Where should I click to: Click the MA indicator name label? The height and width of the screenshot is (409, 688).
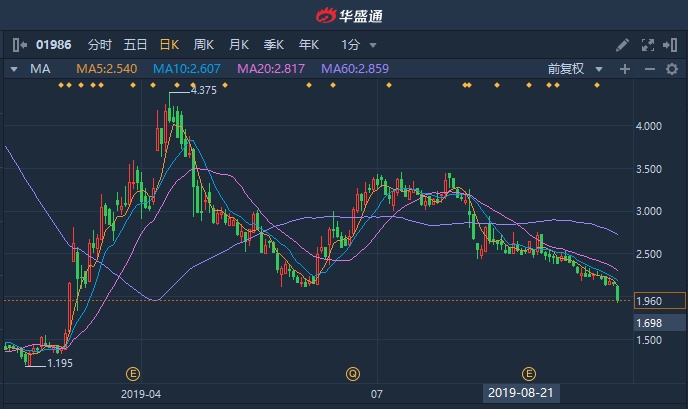click(40, 69)
